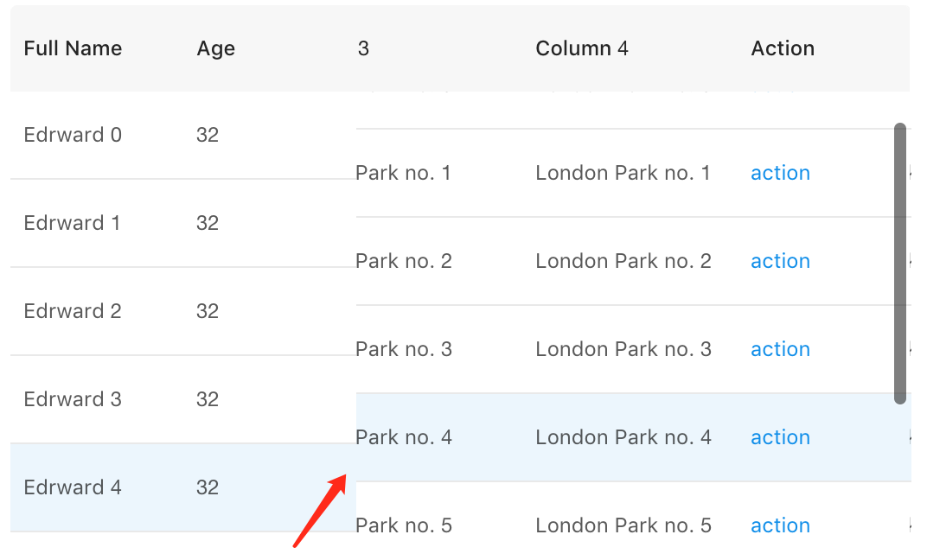Click the Age column header
This screenshot has width=927, height=560.
tap(215, 48)
